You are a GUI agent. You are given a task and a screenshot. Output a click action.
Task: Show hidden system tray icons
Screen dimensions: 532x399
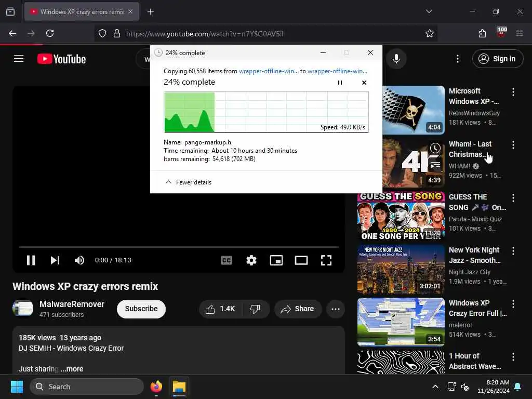click(435, 387)
